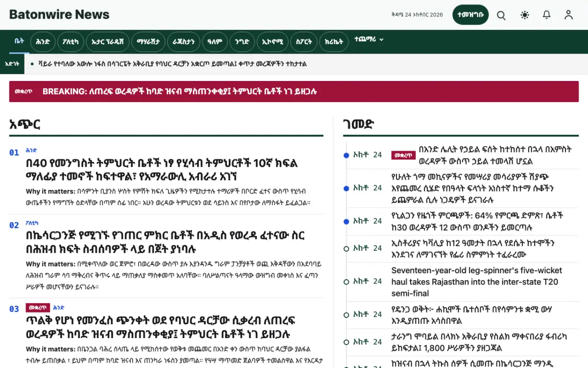The height and width of the screenshot is (368, 588).
Task: Click the timeline dot beside የዴንጋ ወቅት story
Action: click(x=346, y=315)
